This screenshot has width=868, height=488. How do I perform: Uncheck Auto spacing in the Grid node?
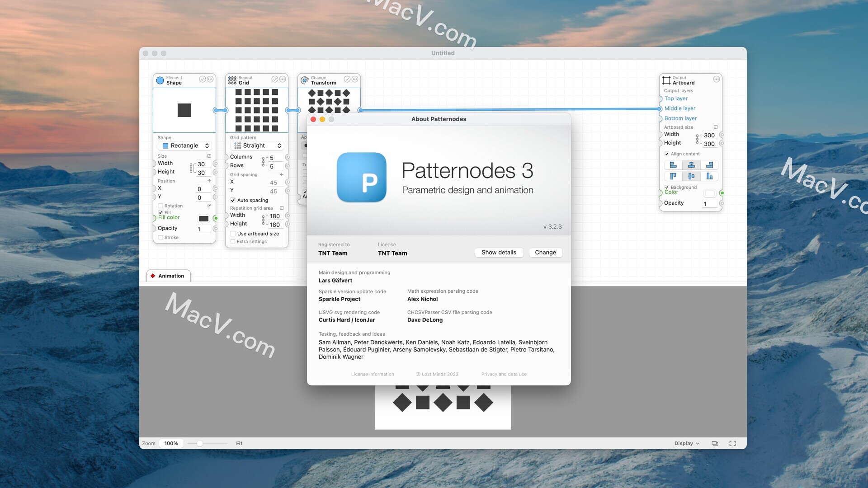(233, 200)
